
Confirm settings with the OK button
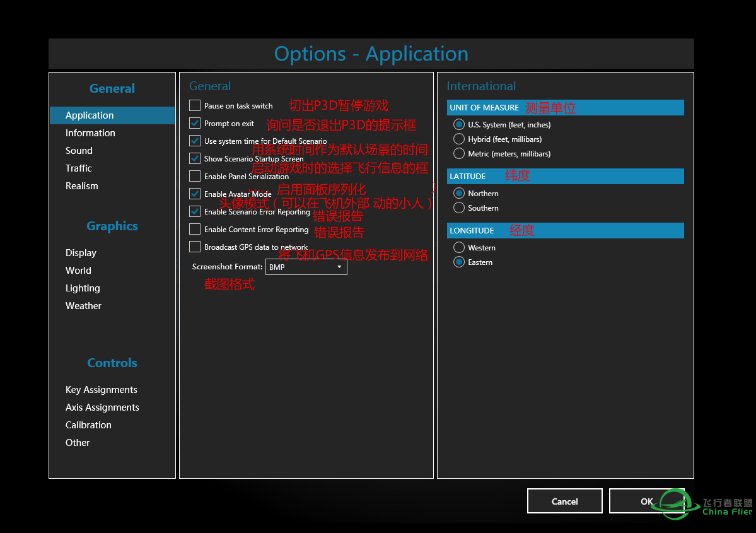(647, 501)
